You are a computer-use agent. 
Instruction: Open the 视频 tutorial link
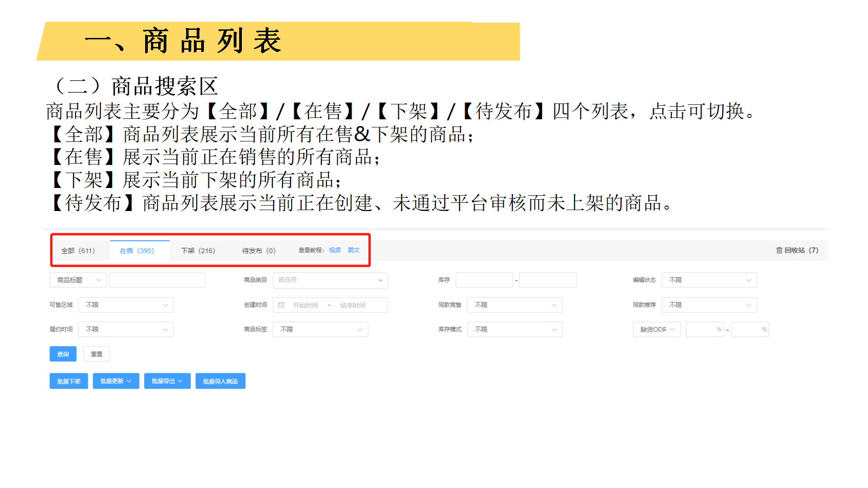coord(335,250)
